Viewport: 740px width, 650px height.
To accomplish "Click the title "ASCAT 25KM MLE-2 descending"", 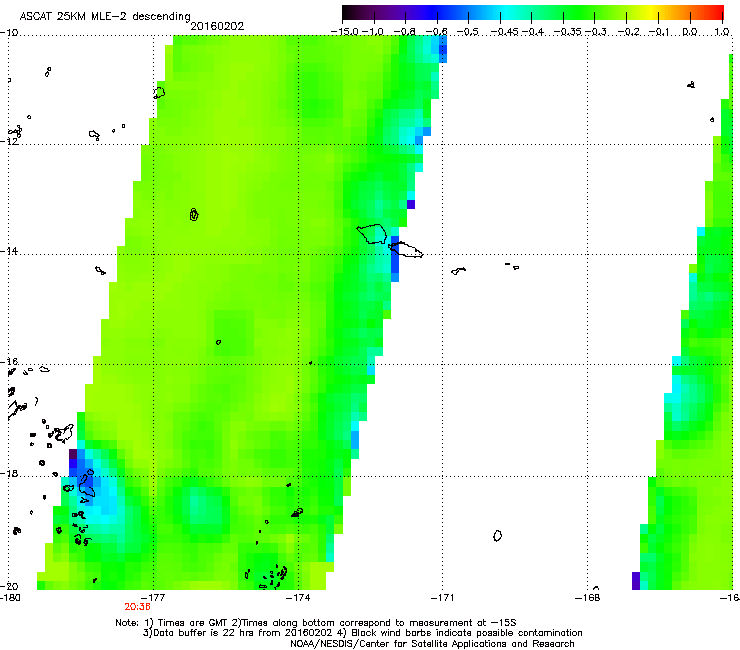I will (105, 17).
